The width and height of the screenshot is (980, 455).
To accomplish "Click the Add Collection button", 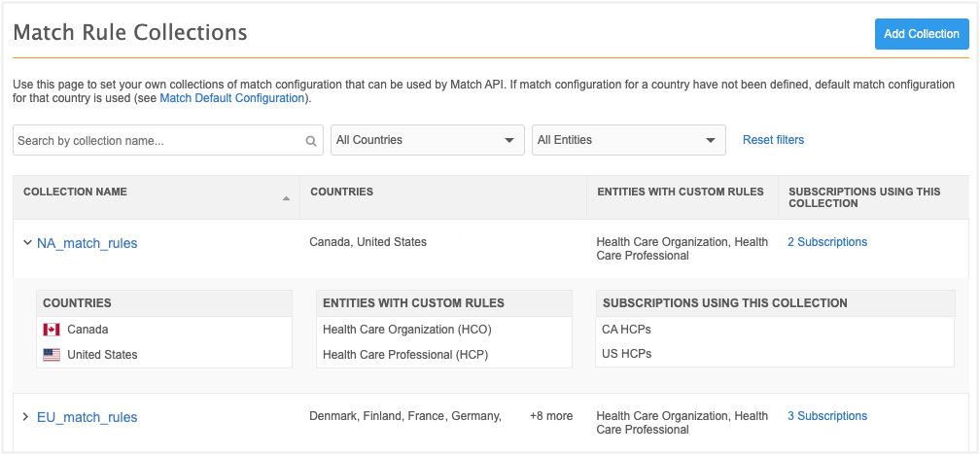I will (921, 34).
